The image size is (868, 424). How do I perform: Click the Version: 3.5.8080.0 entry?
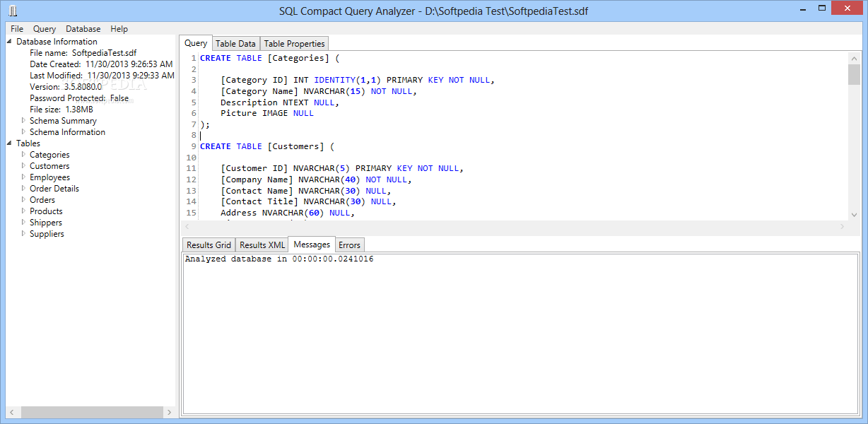[x=66, y=87]
